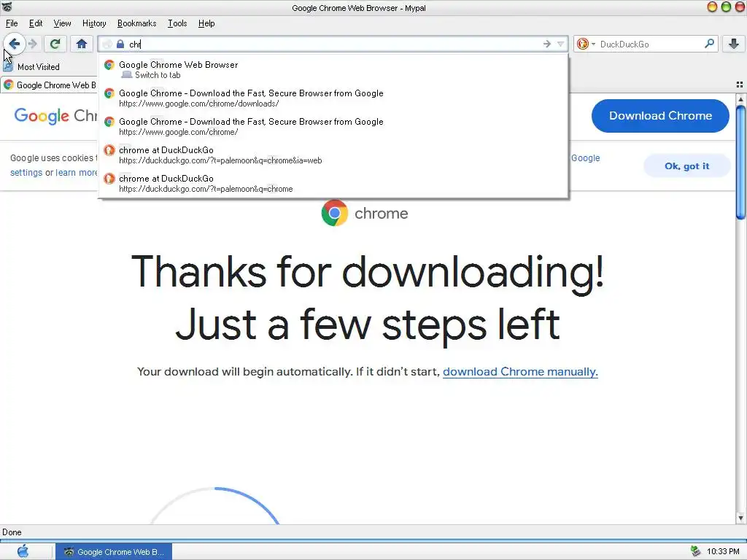The height and width of the screenshot is (560, 747).
Task: Select chrome at DuckDuckGo suggestion with ia=web
Action: pos(333,155)
